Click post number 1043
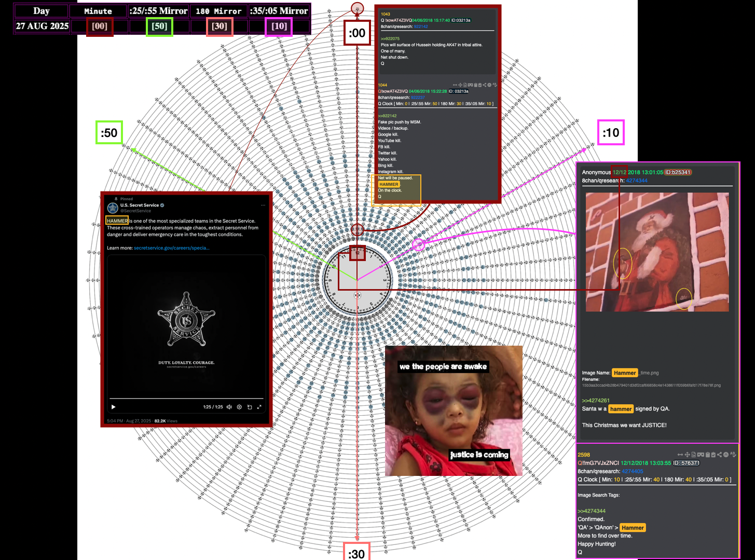Screen dimensions: 755x560 (x=386, y=14)
